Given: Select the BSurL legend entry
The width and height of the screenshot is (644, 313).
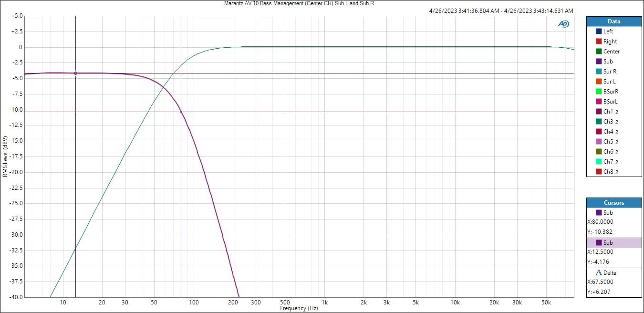Looking at the screenshot, I should [610, 102].
